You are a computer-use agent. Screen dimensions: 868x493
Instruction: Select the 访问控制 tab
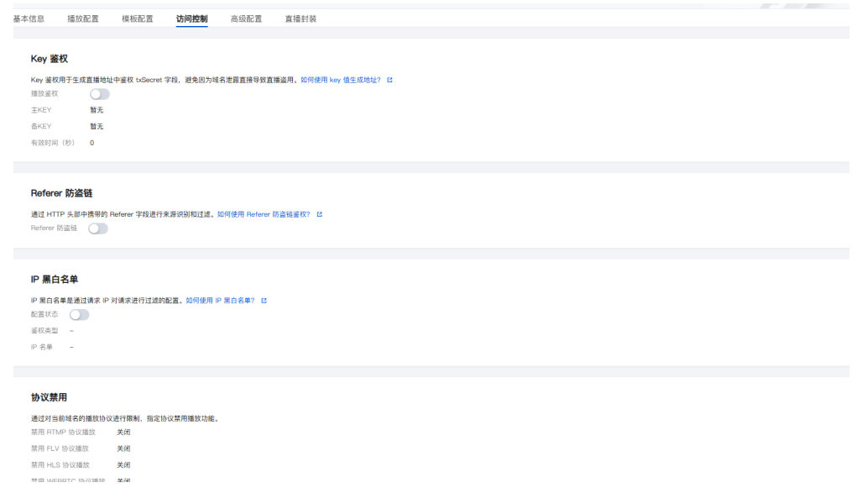click(x=192, y=18)
